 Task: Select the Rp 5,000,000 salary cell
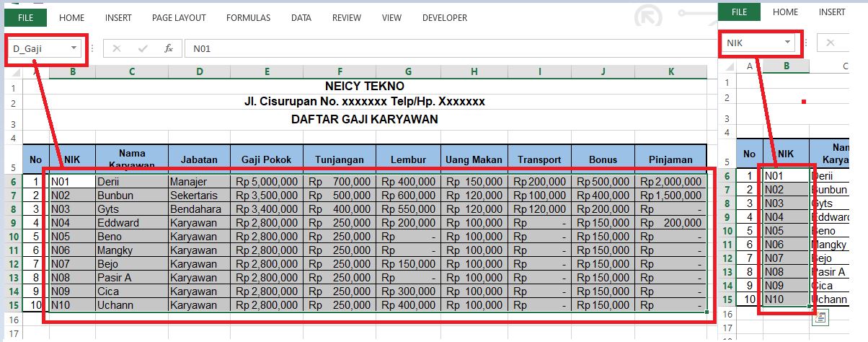[267, 181]
